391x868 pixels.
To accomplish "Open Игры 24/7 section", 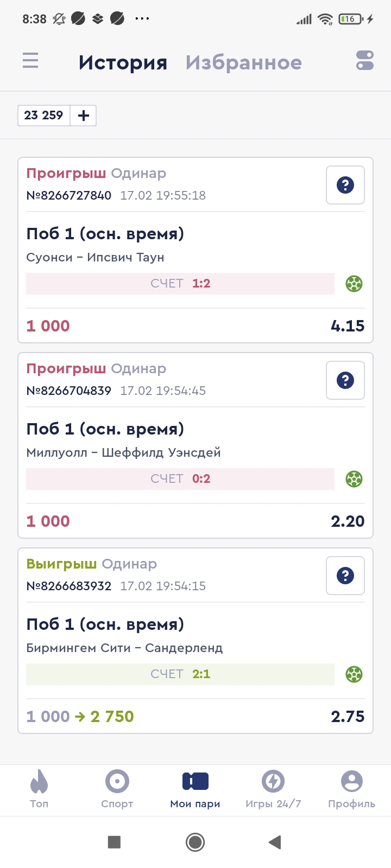I will (273, 788).
